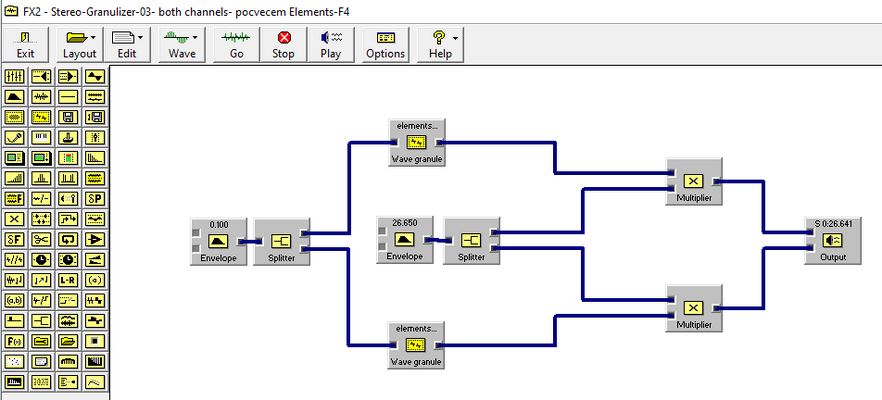Viewport: 882px width, 400px height.
Task: Expand the Edit toolbar dropdown
Action: pyautogui.click(x=127, y=44)
